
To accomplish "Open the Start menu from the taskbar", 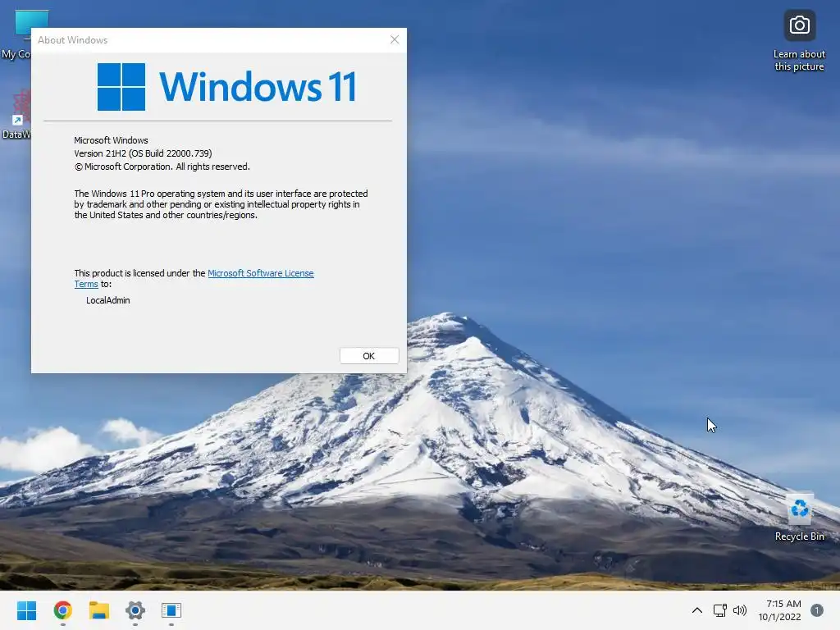I will coord(26,610).
